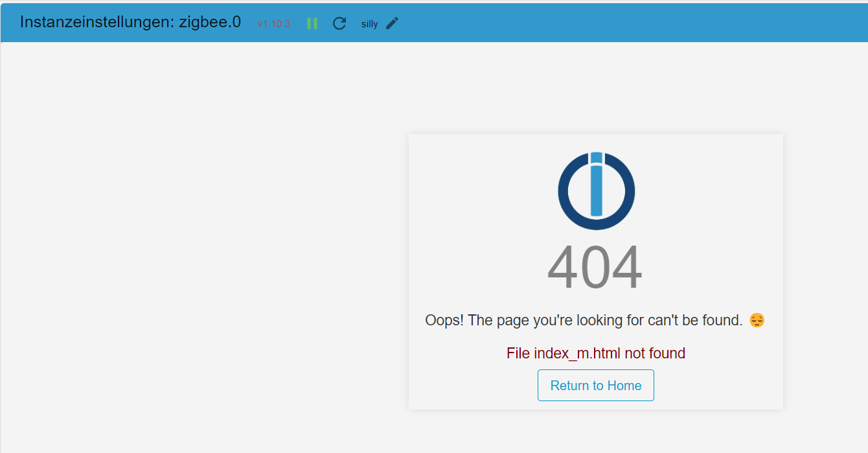This screenshot has height=453, width=868.
Task: Click 'Instanzeinstellungen: zigbee.0' title
Action: point(130,22)
